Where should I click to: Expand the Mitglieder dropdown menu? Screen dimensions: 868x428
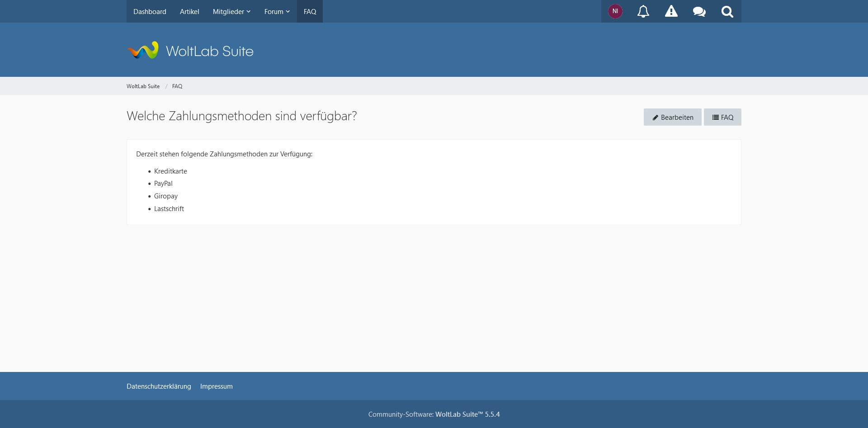[x=231, y=11]
